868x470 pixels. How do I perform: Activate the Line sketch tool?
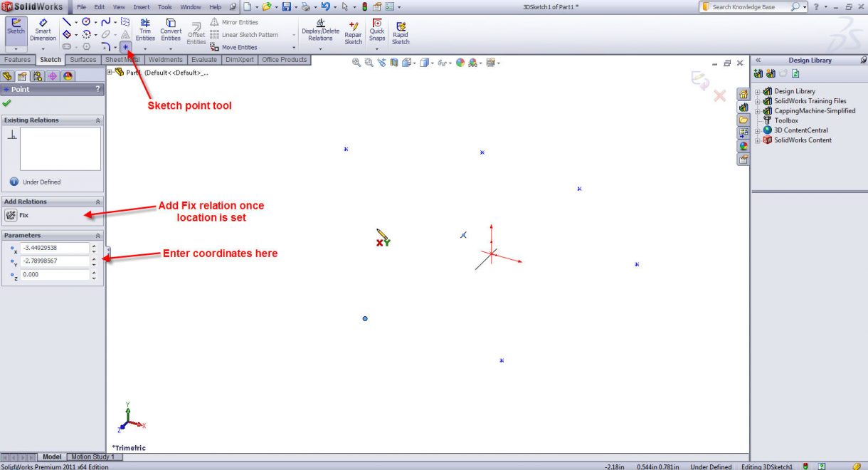tap(66, 22)
